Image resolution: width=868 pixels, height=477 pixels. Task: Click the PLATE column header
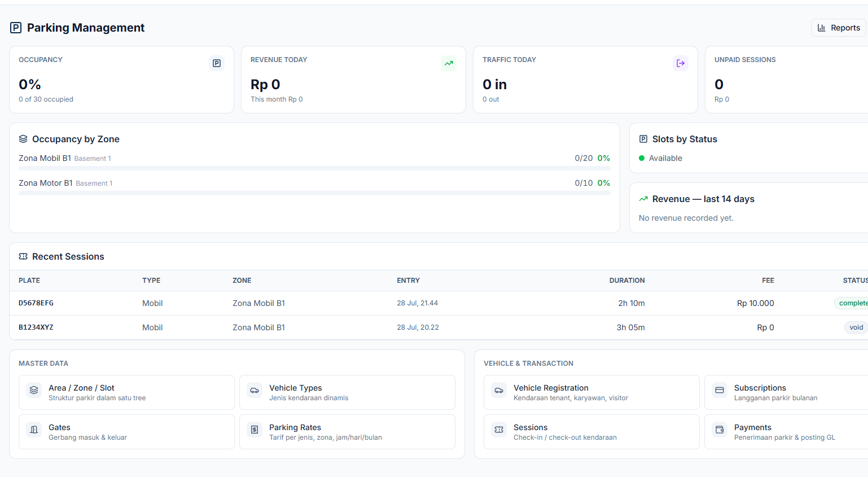pyautogui.click(x=29, y=281)
